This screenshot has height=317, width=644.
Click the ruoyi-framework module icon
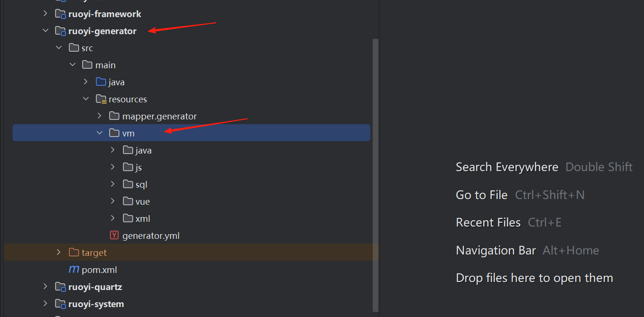click(x=60, y=14)
